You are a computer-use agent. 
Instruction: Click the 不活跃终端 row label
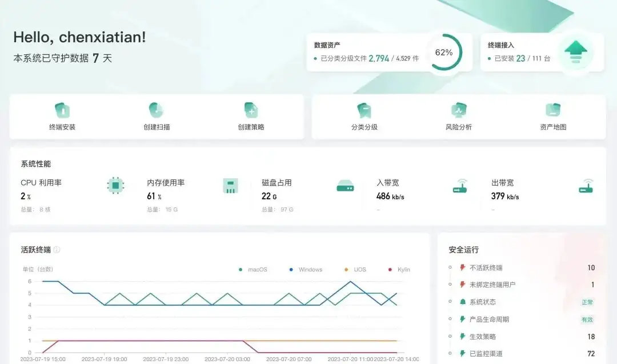(x=486, y=268)
